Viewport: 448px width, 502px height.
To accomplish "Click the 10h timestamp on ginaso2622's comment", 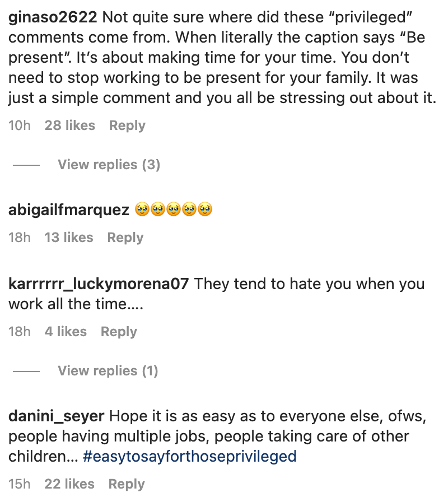I will [20, 125].
